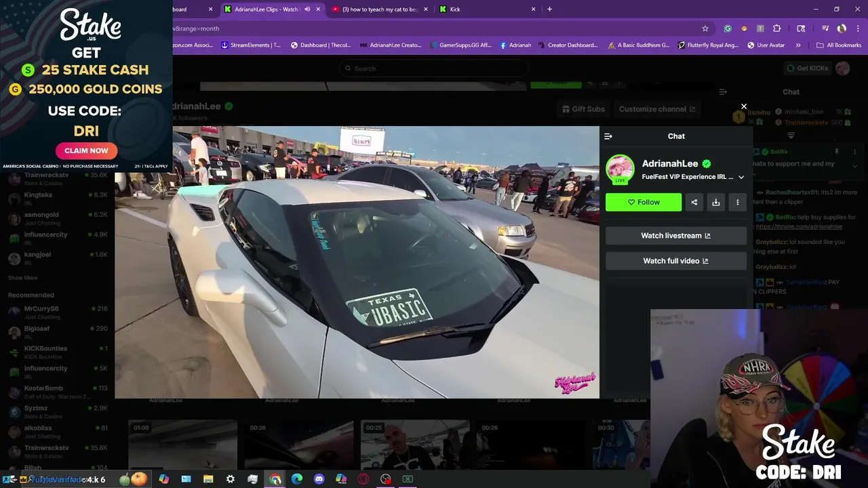Open AdrianahLee channel name in popup

(x=670, y=163)
